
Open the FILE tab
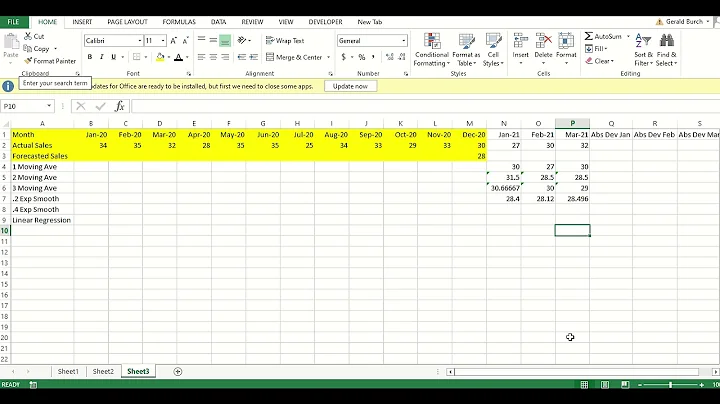(x=14, y=22)
